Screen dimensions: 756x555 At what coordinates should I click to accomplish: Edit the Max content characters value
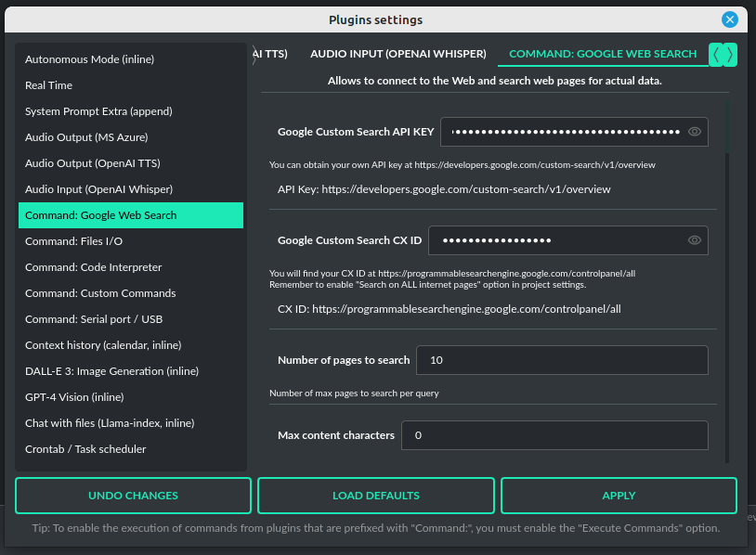554,434
